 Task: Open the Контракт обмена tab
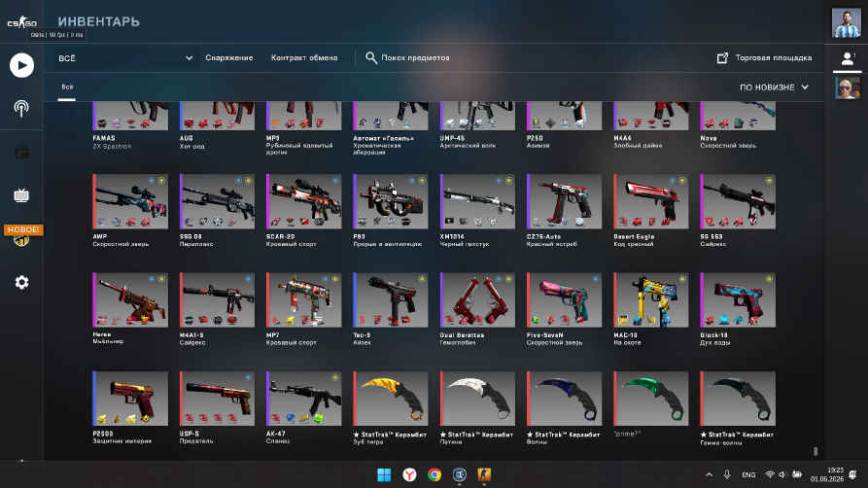tap(304, 57)
